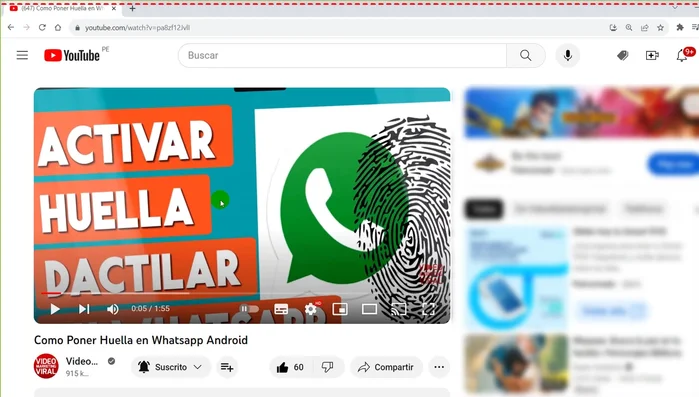Viewport: 699px width, 397px height.
Task: Open the browser home page
Action: [x=58, y=28]
